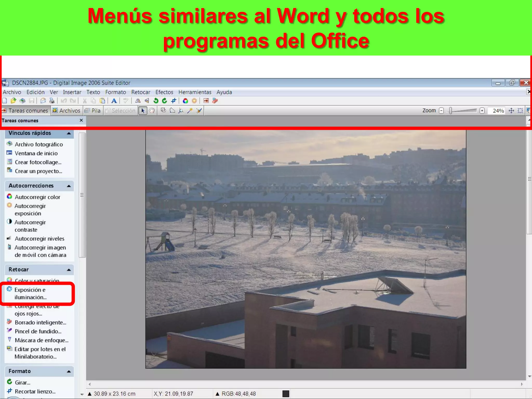Collapse the Autocorrecciones section

(69, 186)
